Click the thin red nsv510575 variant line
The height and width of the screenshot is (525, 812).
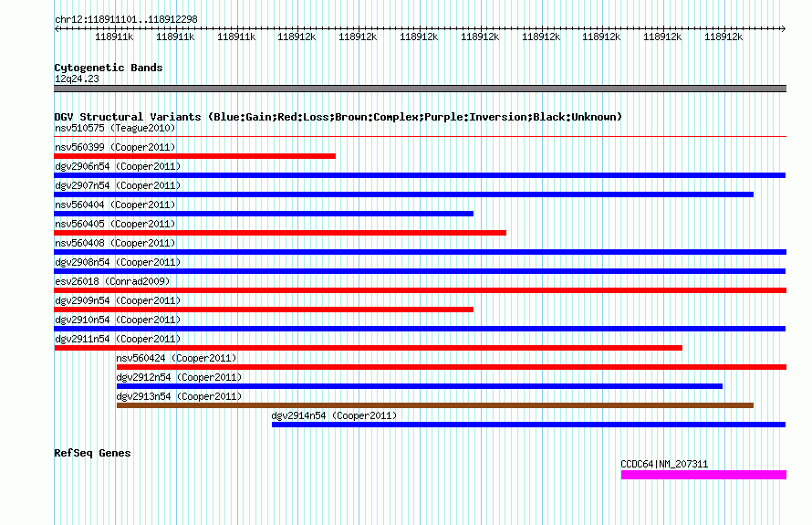(x=420, y=136)
